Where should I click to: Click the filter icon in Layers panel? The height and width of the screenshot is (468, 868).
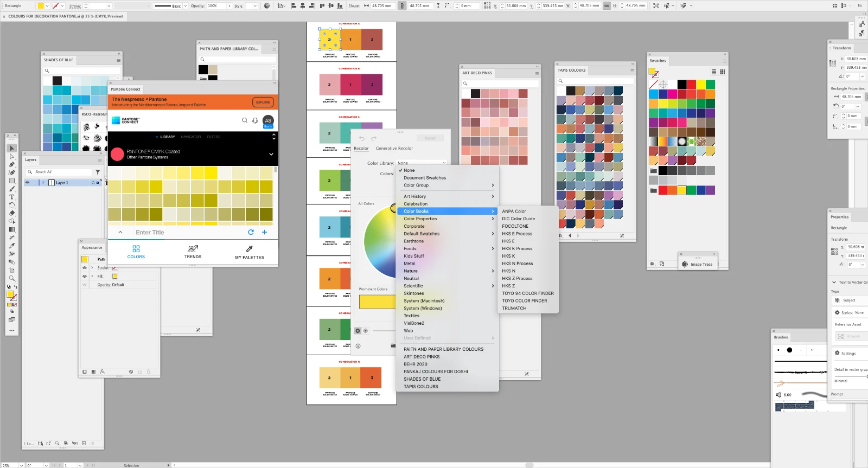point(98,172)
